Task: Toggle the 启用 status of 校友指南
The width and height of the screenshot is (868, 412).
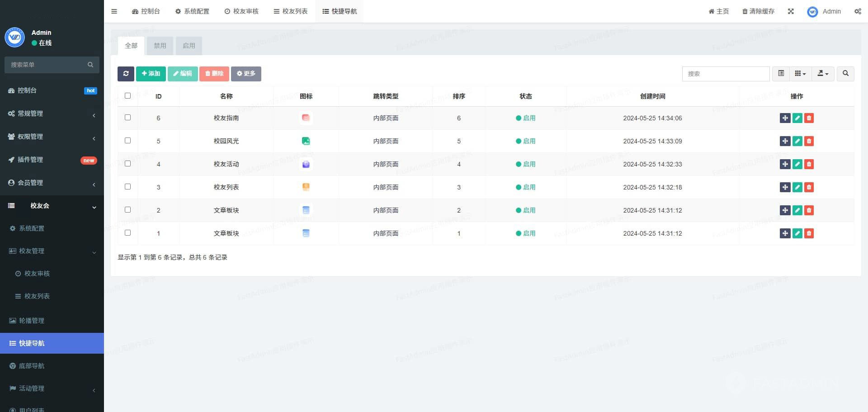Action: click(x=525, y=118)
